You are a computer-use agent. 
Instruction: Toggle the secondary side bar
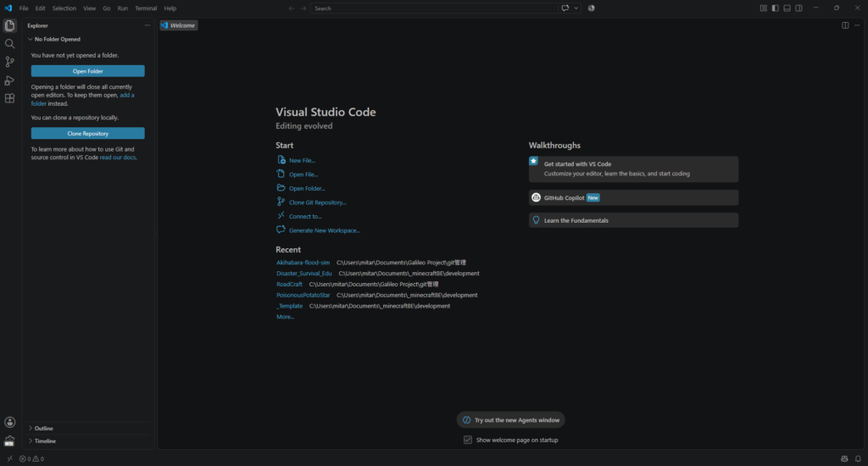pos(798,8)
